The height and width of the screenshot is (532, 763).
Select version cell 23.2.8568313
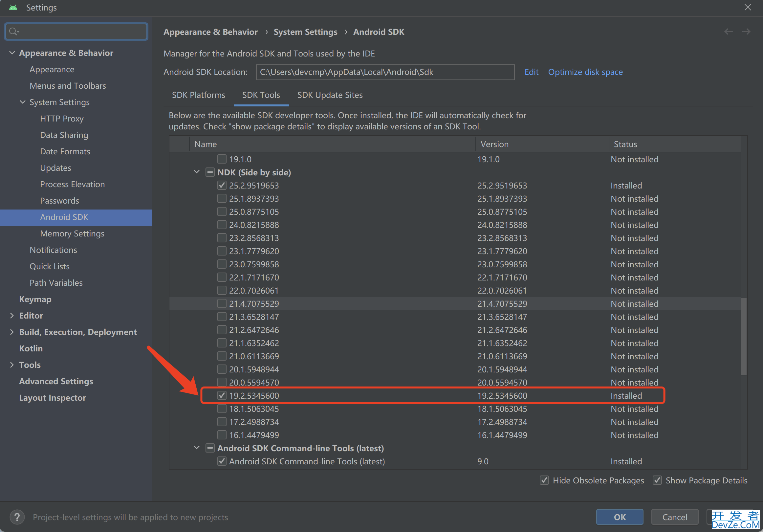point(502,238)
